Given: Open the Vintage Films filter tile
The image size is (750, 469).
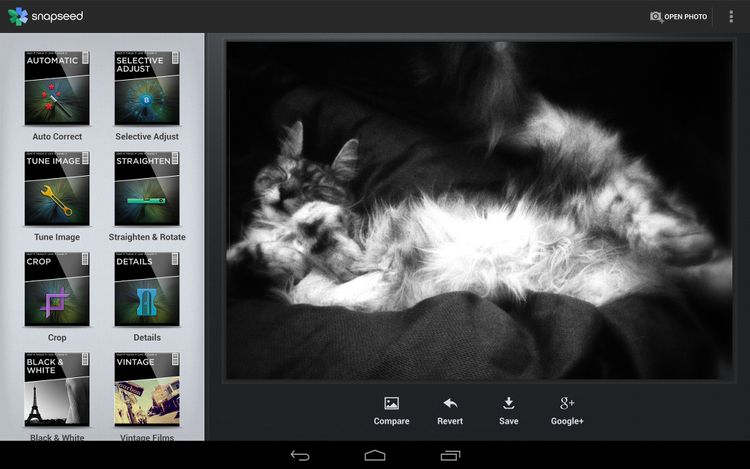Looking at the screenshot, I should point(147,388).
